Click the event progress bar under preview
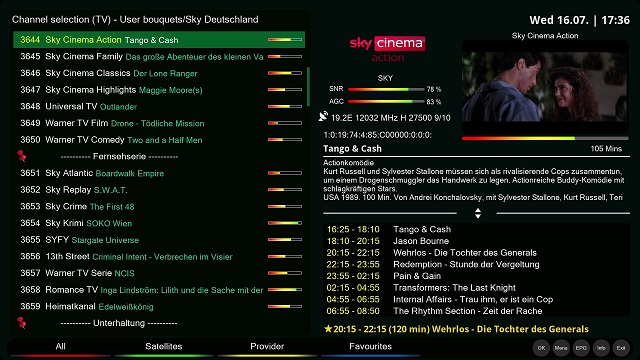Screen dimensions: 640x360 coord(545,138)
